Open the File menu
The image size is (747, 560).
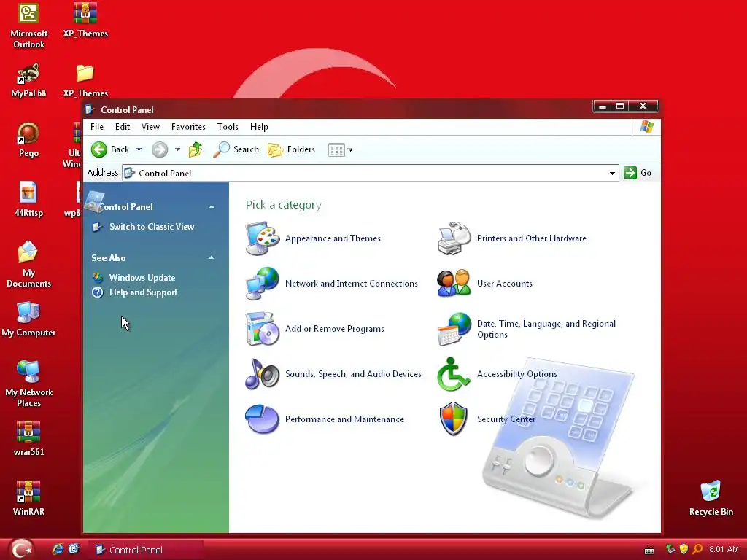coord(97,127)
